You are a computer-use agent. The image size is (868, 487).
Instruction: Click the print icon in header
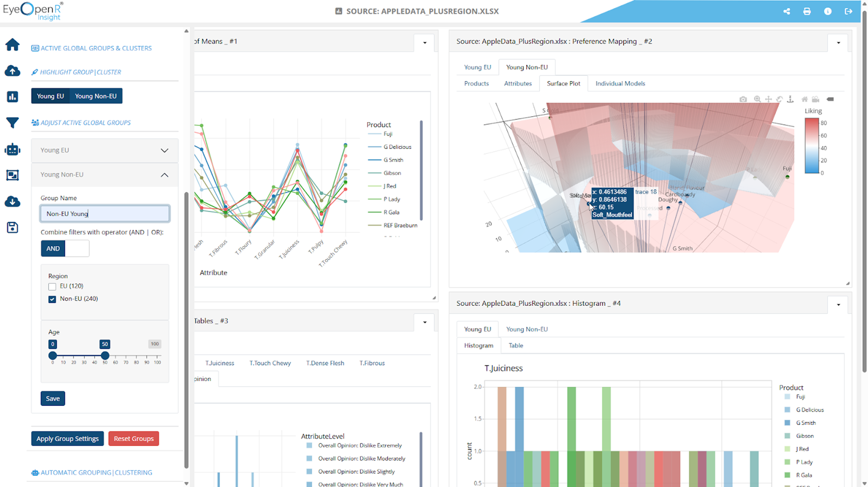[807, 11]
